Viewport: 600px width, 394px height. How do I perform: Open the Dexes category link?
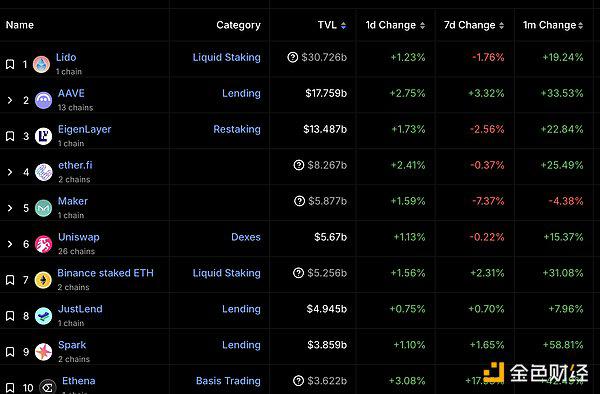[x=246, y=237]
